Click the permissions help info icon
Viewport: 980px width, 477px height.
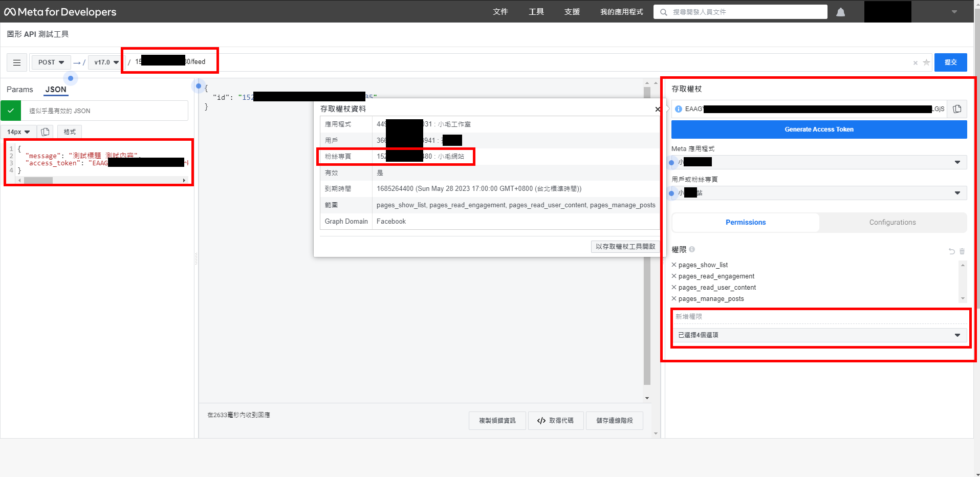tap(692, 249)
